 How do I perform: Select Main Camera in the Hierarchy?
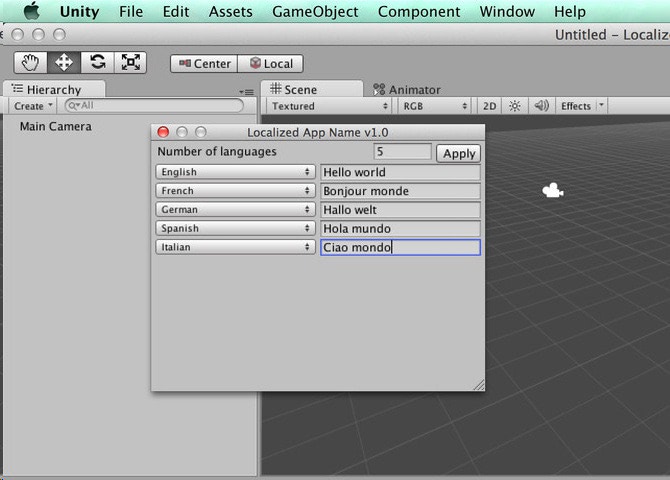[x=56, y=127]
